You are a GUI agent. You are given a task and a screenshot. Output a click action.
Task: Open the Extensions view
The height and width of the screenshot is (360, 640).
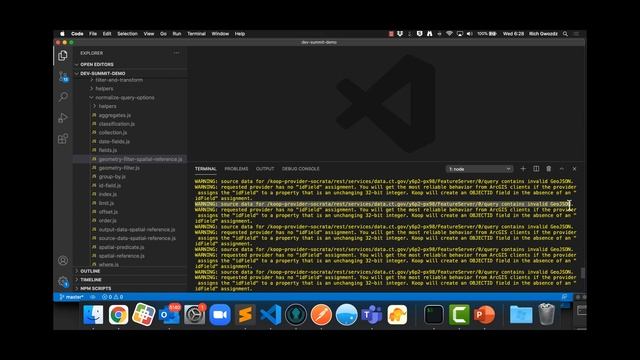tap(63, 138)
